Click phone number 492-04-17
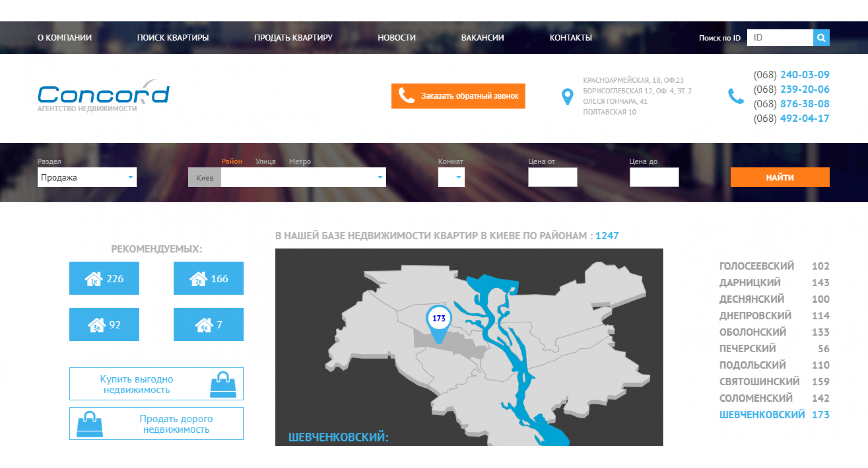Image resolution: width=868 pixels, height=468 pixels. click(x=805, y=118)
